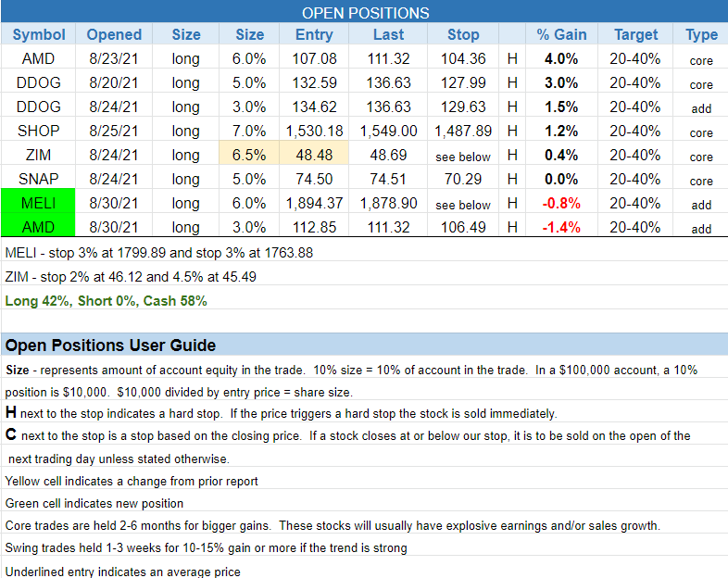Image resolution: width=728 pixels, height=578 pixels.
Task: Click the C closing stop explanation
Action: coord(347,435)
